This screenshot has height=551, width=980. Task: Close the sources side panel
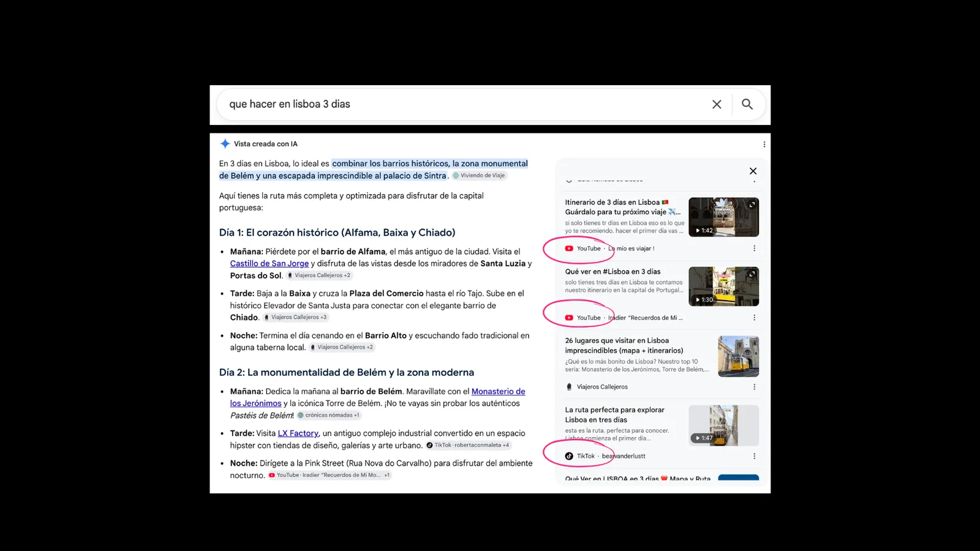(x=753, y=171)
